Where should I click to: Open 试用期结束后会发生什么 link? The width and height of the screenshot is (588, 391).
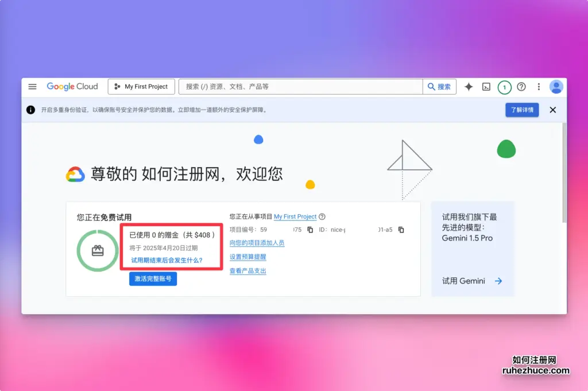tap(167, 260)
